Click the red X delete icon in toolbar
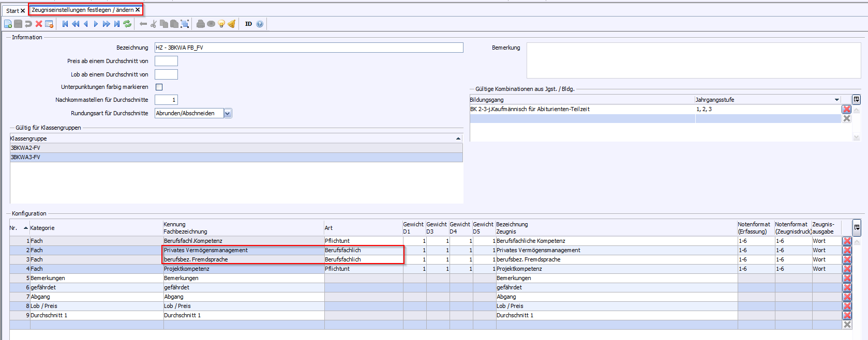Screen dimensions: 868x340 pyautogui.click(x=39, y=24)
